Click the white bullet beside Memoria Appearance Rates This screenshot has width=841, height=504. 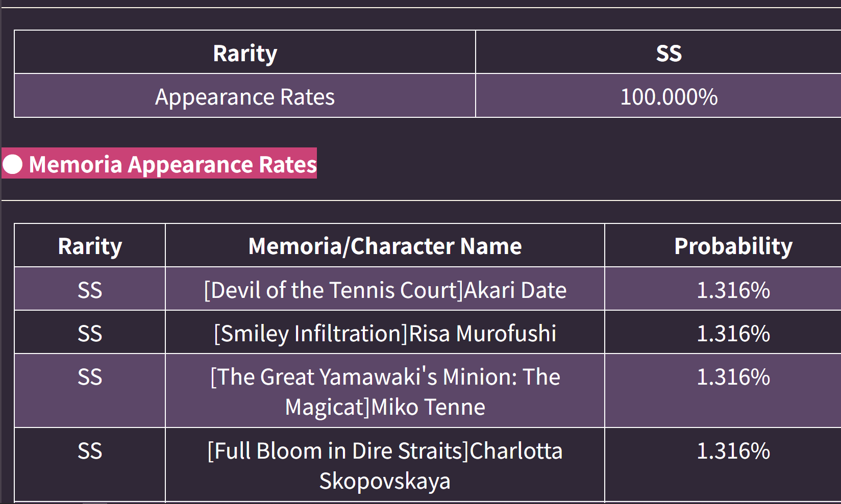coord(13,164)
